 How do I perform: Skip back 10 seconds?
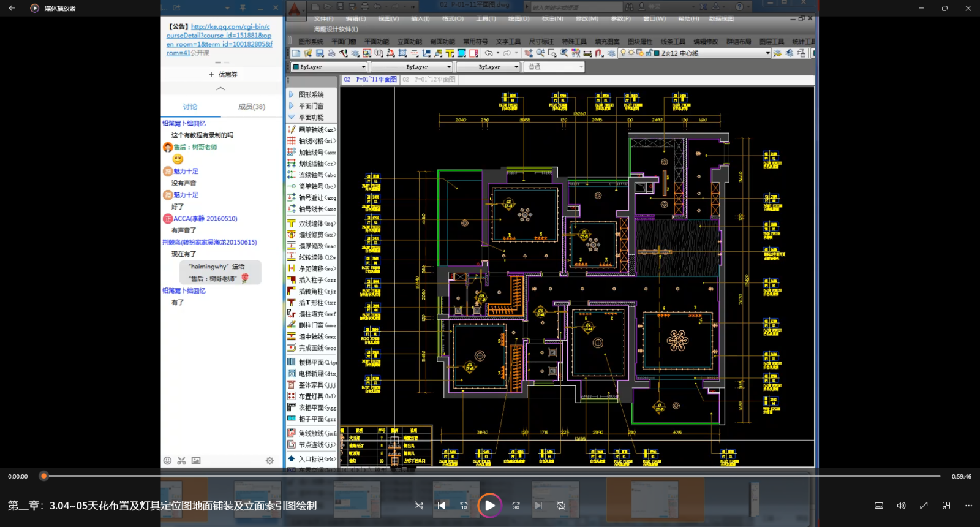(464, 506)
